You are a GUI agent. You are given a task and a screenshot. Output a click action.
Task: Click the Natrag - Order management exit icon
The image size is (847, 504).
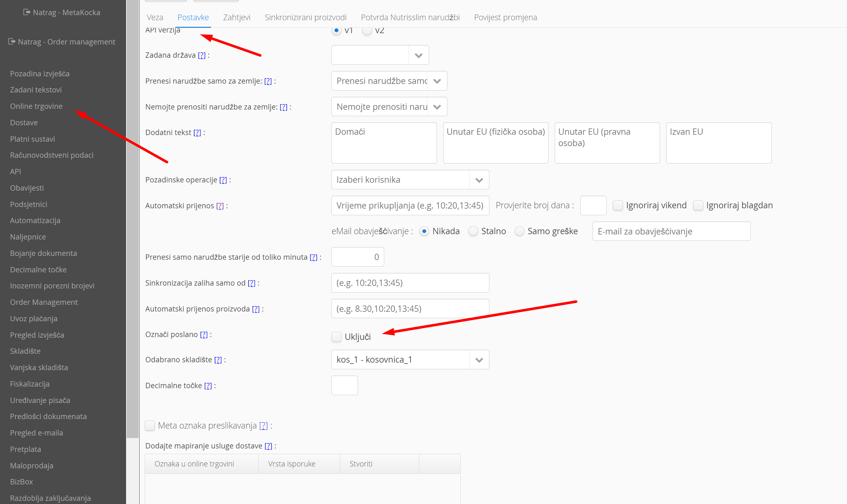12,41
